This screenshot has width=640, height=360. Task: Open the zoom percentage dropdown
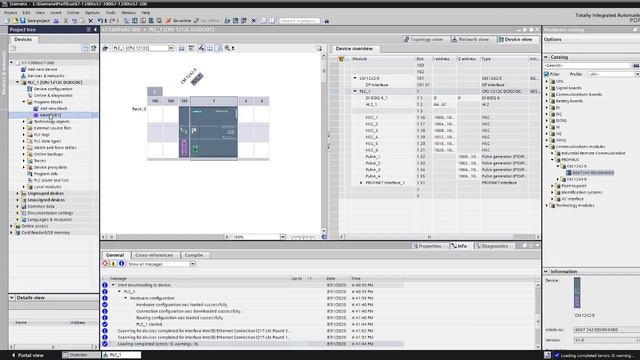coord(282,237)
